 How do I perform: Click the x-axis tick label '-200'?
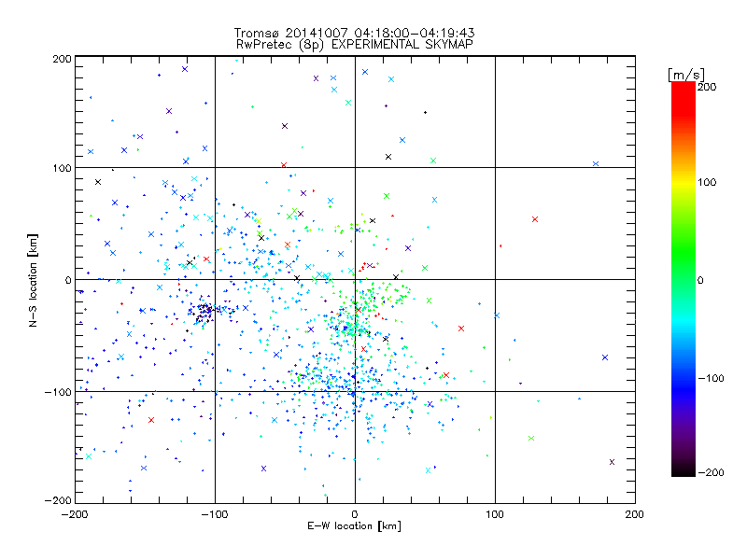click(x=75, y=514)
